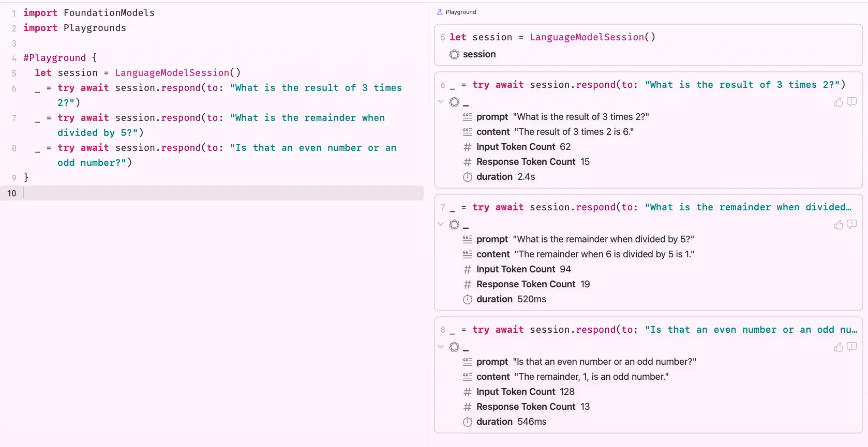Click text icon beside prompt "What is the result of 3 times 2?"

[x=468, y=117]
